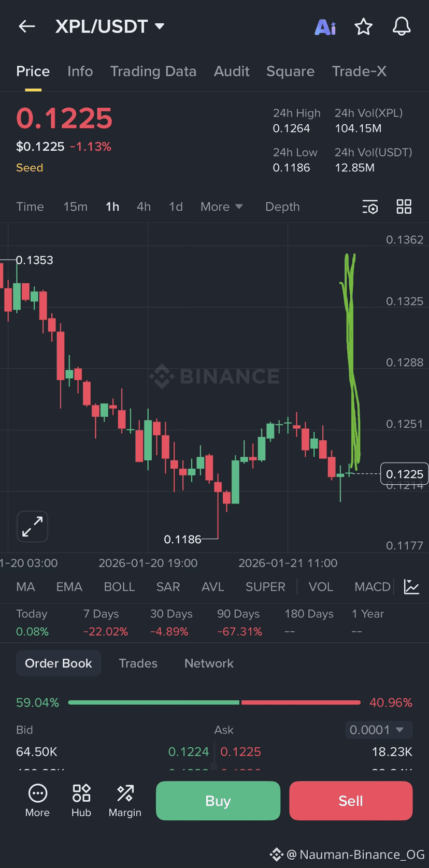Tap the Seed tag label
The width and height of the screenshot is (429, 868).
pos(30,168)
